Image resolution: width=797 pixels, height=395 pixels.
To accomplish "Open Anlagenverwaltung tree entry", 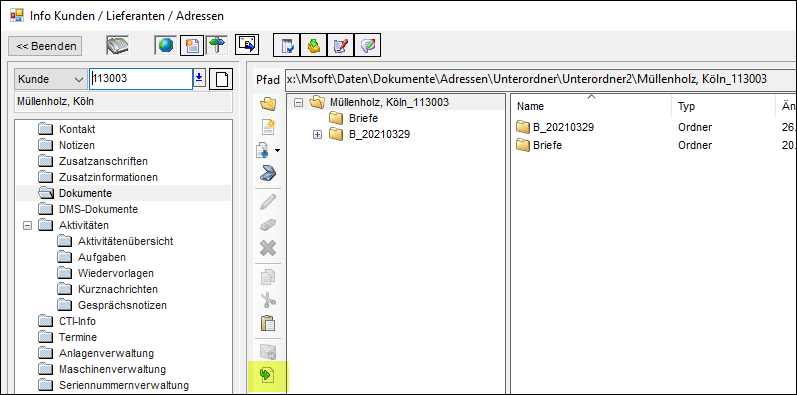I will tap(106, 353).
